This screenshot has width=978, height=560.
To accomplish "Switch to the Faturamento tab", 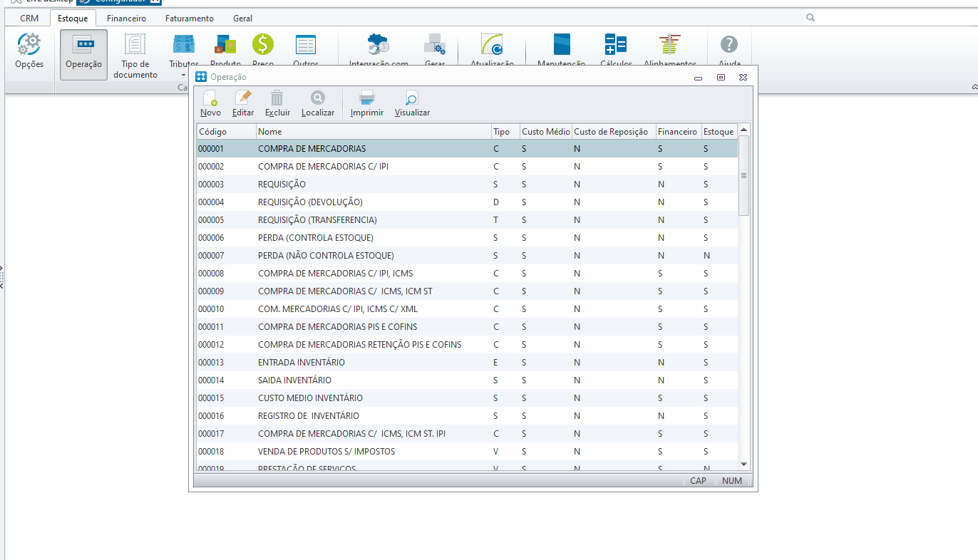I will [x=189, y=18].
